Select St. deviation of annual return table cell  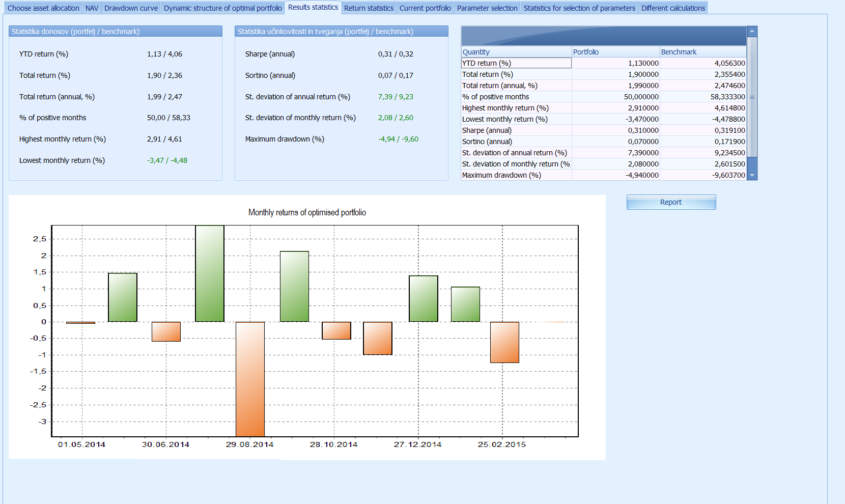(516, 153)
